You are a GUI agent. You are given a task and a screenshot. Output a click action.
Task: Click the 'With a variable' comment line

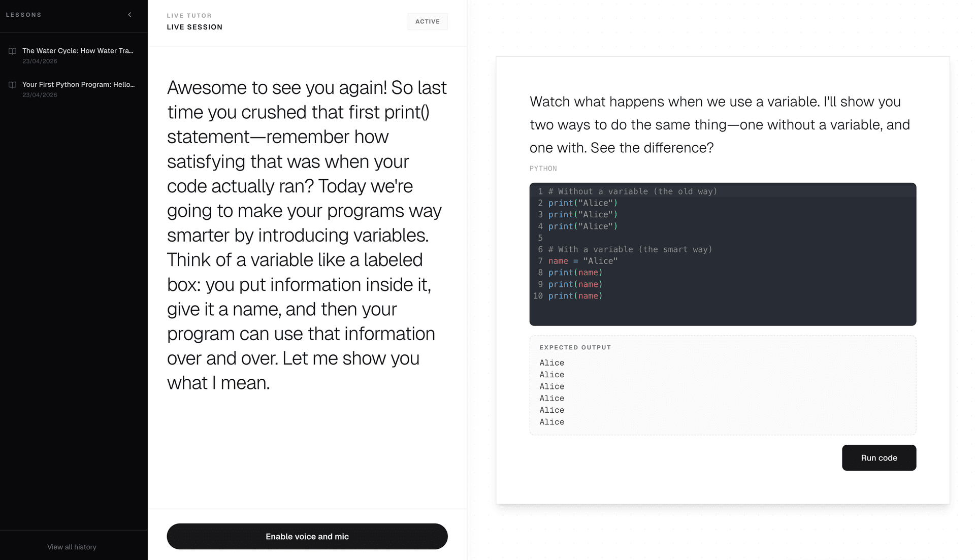pos(630,249)
